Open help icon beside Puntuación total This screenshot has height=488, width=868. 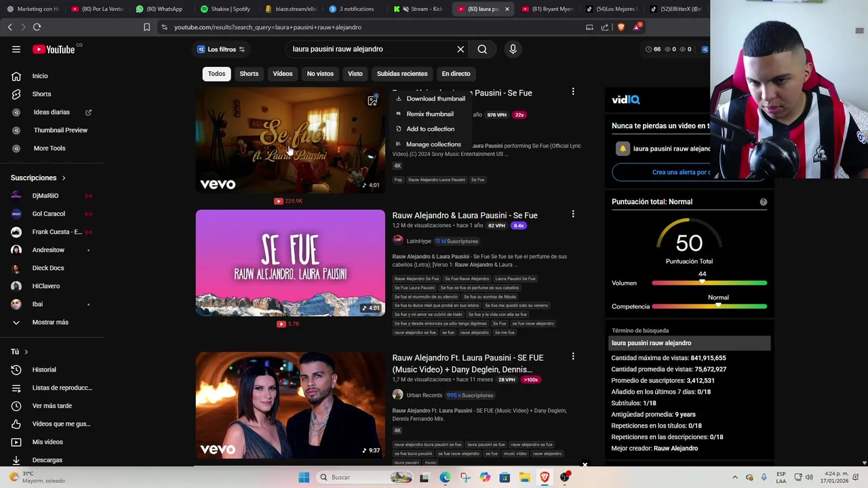click(x=764, y=202)
